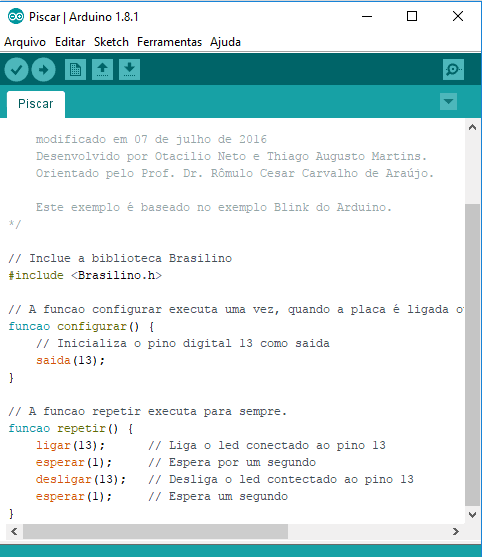This screenshot has height=557, width=482.
Task: Click the 'ligar(13);' statement
Action: coord(70,446)
